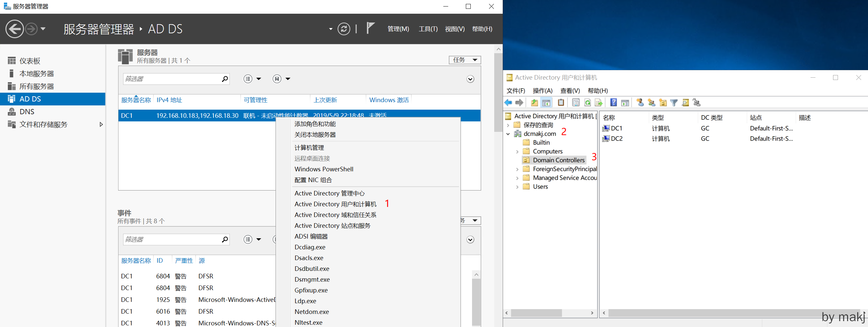Select DNS in the left sidebar
The image size is (868, 327).
pyautogui.click(x=27, y=112)
